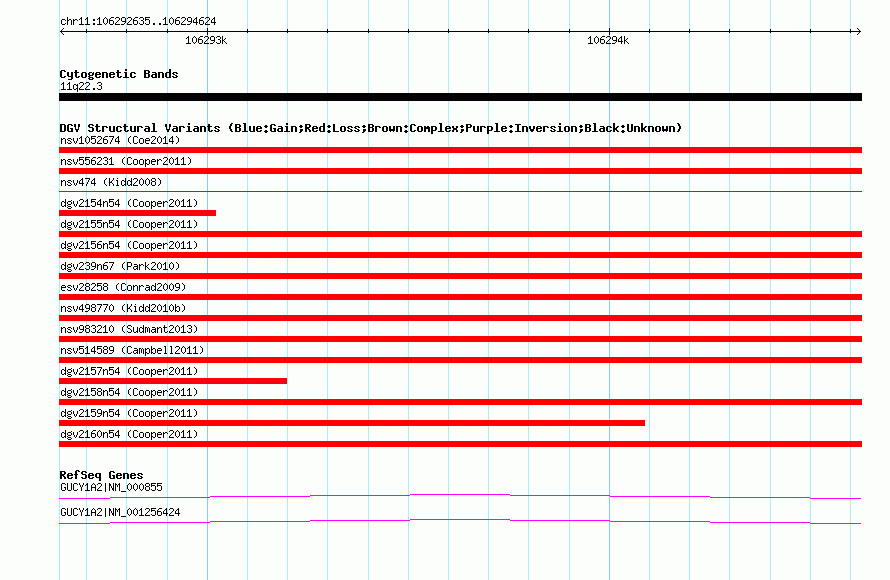The width and height of the screenshot is (890, 580).
Task: Open the esv28258 (Conrad2009) variant label
Action: pos(123,287)
